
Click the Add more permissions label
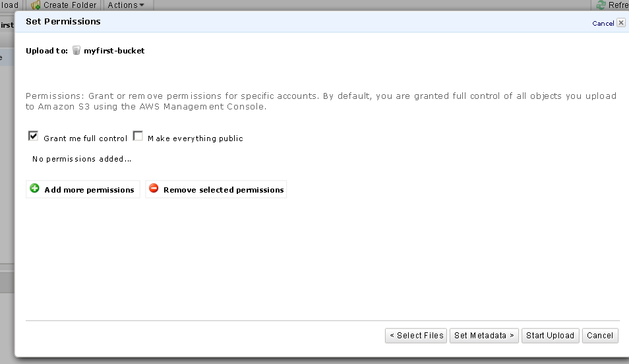click(x=89, y=190)
